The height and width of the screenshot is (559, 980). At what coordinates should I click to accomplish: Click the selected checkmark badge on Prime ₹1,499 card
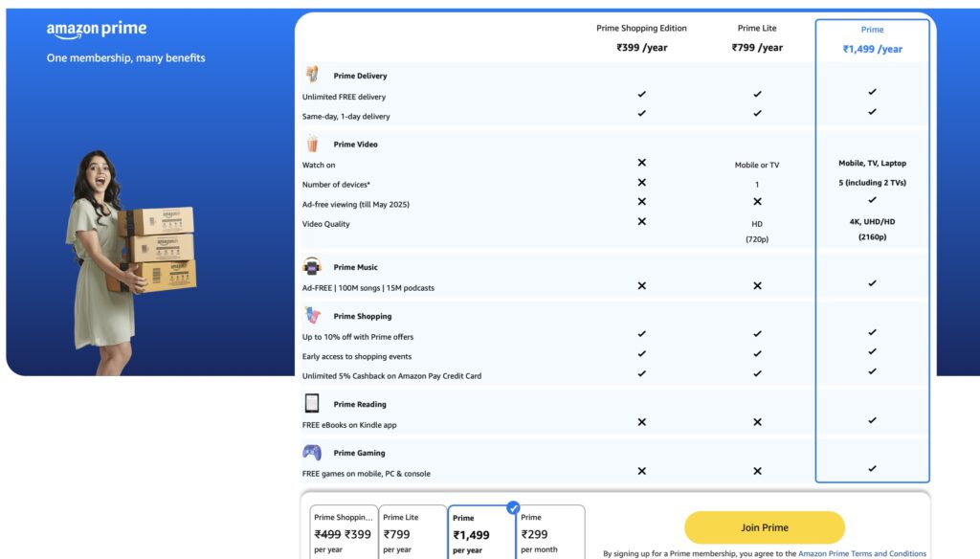(x=513, y=507)
